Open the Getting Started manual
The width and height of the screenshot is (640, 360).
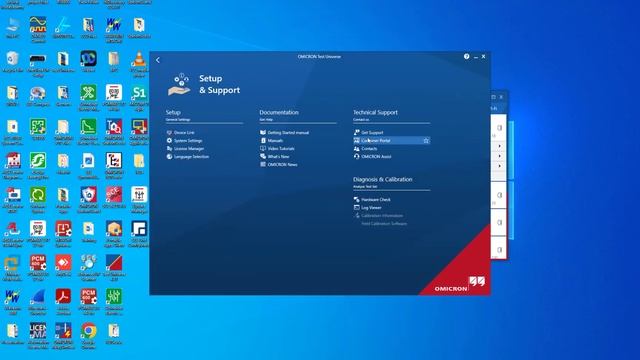pos(284,133)
